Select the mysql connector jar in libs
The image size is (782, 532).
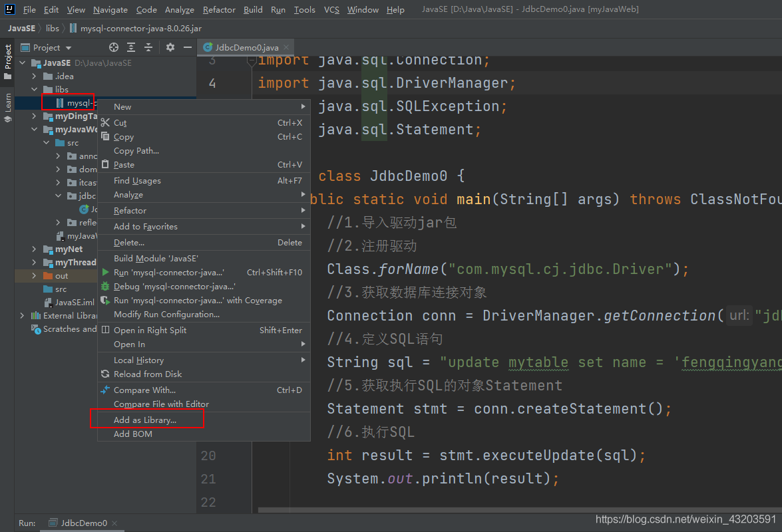(75, 103)
